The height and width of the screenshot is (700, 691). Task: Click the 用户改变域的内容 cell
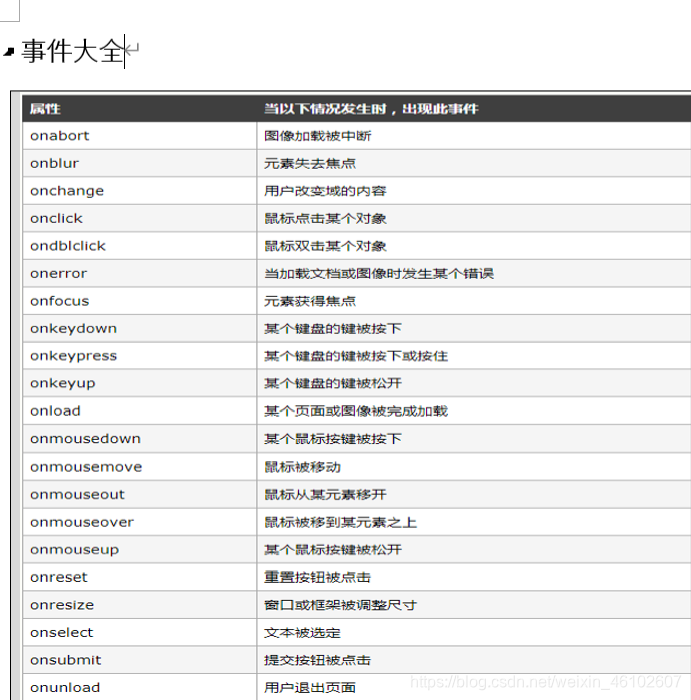point(474,191)
